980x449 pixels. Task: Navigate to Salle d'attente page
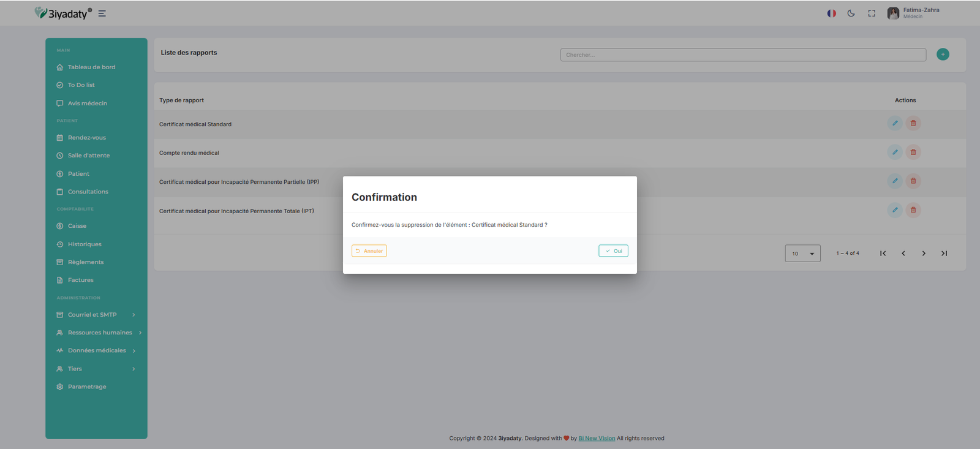tap(89, 156)
